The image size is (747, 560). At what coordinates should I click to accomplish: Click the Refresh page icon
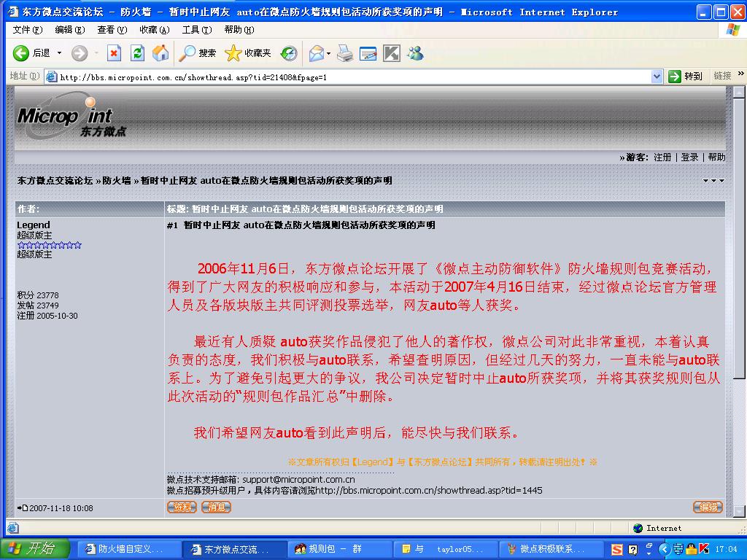click(x=138, y=52)
